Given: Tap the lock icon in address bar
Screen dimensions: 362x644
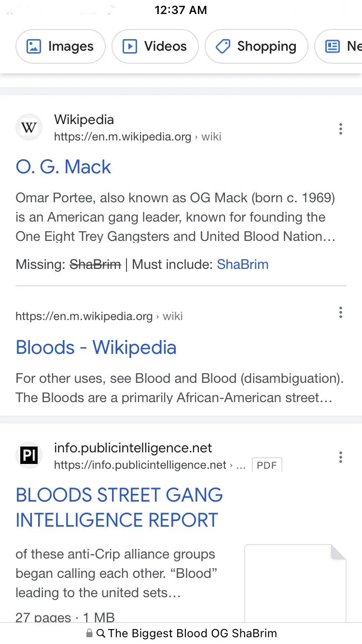Looking at the screenshot, I should tap(89, 633).
